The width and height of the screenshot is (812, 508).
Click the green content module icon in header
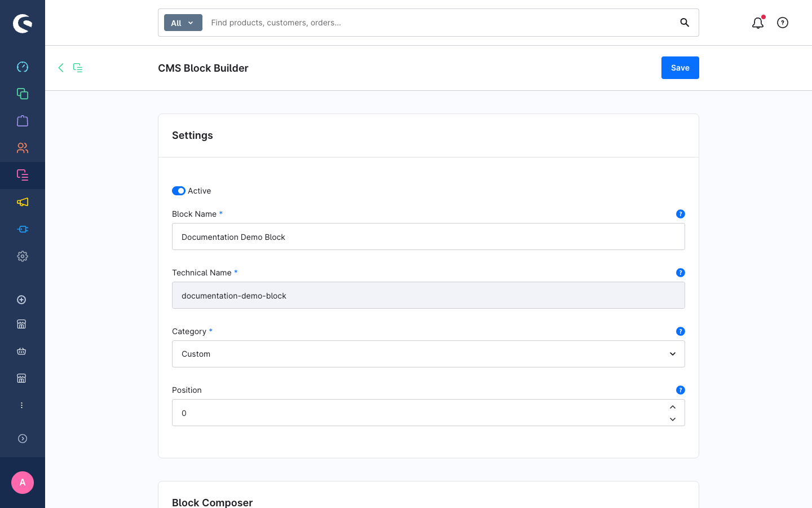[78, 68]
